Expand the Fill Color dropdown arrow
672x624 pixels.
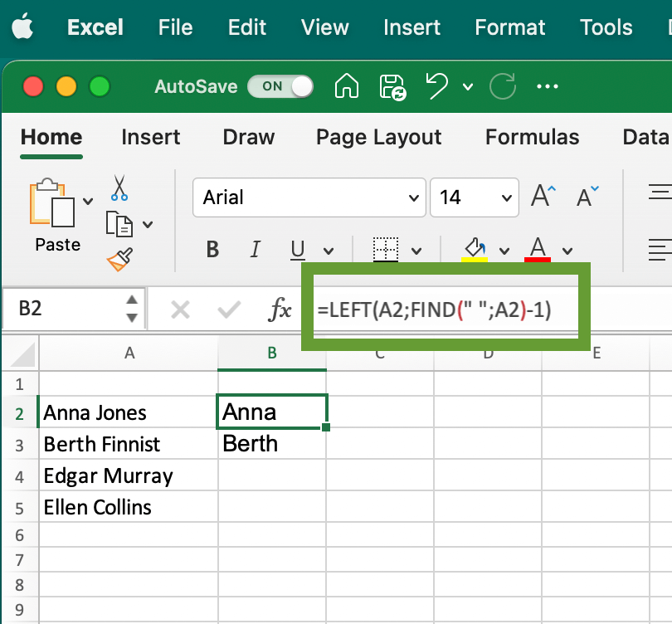pyautogui.click(x=504, y=251)
